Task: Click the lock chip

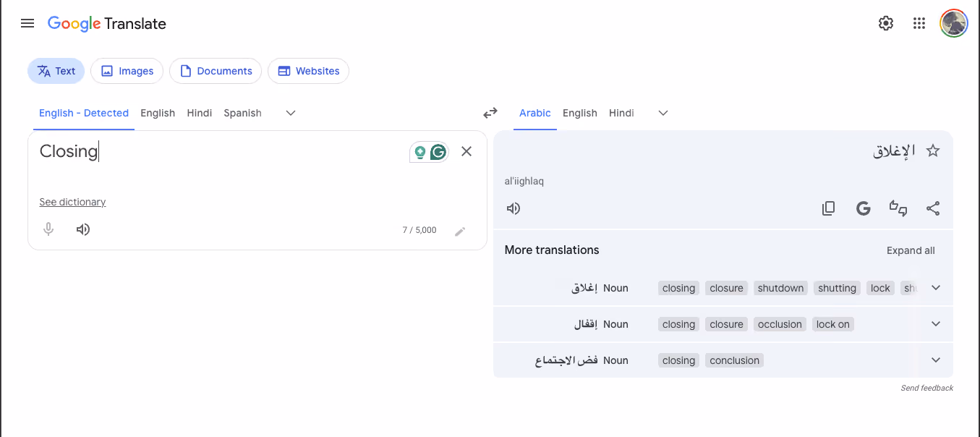Action: click(x=880, y=288)
